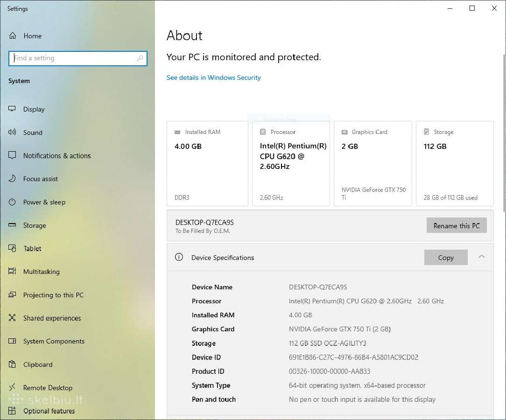Open Power & sleep icon
The image size is (506, 420).
tap(12, 202)
